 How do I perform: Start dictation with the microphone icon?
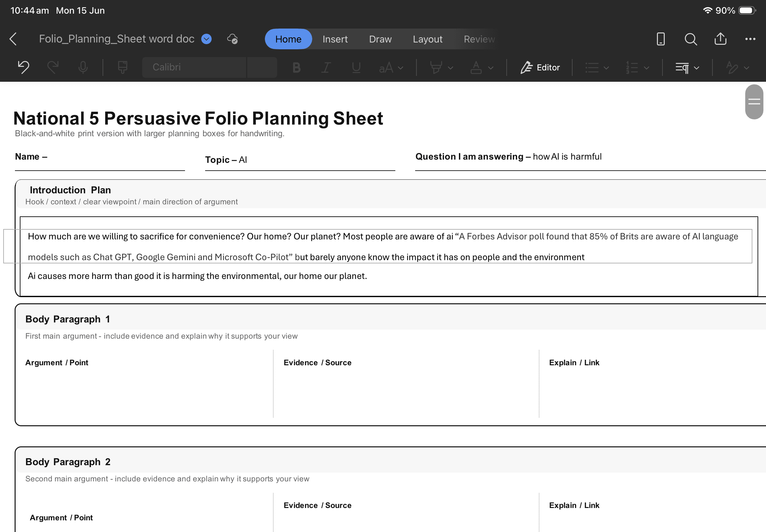point(83,67)
